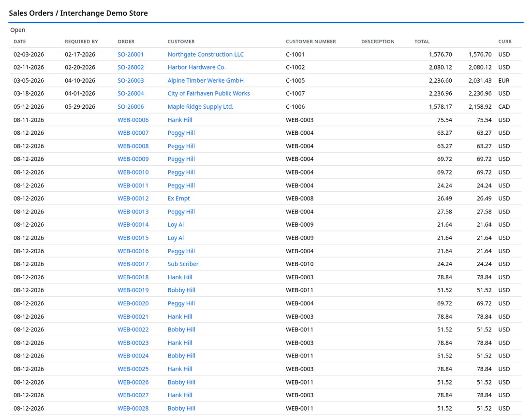Click the CUSTOMER column header
Viewport: 532px width, 415px height.
click(181, 42)
